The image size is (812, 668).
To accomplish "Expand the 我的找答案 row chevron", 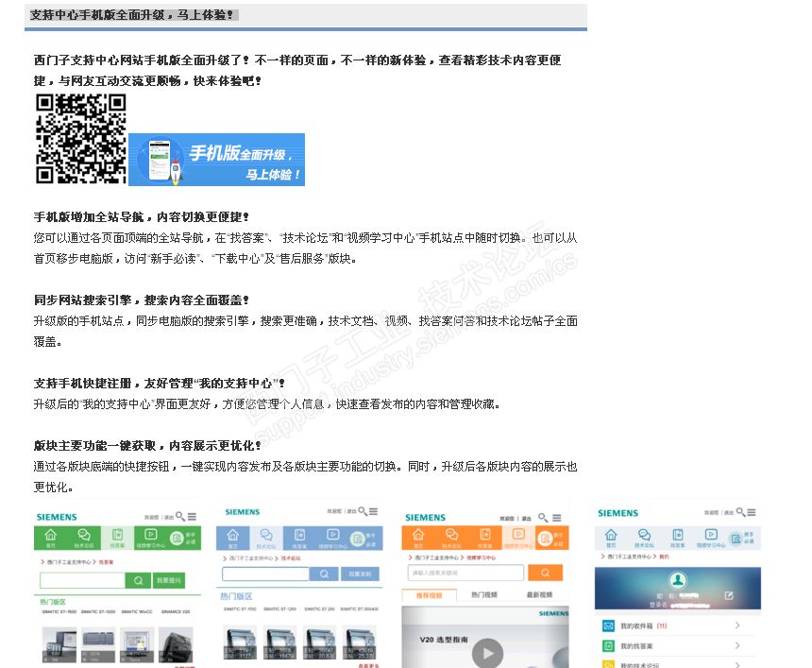I will click(737, 645).
